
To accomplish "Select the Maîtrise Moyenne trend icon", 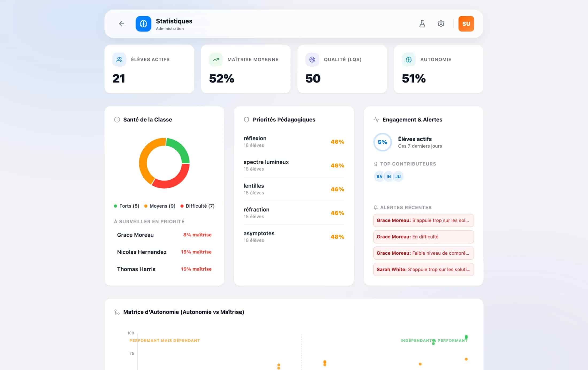I will (x=216, y=59).
